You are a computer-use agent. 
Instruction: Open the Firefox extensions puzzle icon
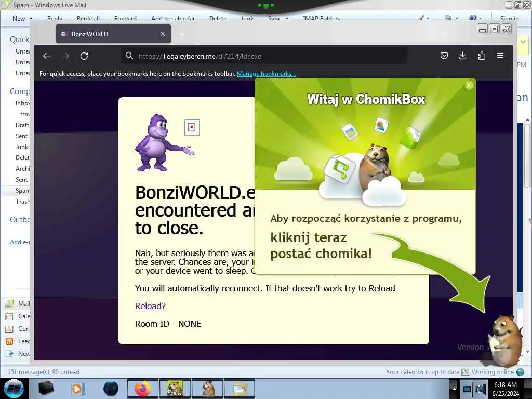[482, 56]
